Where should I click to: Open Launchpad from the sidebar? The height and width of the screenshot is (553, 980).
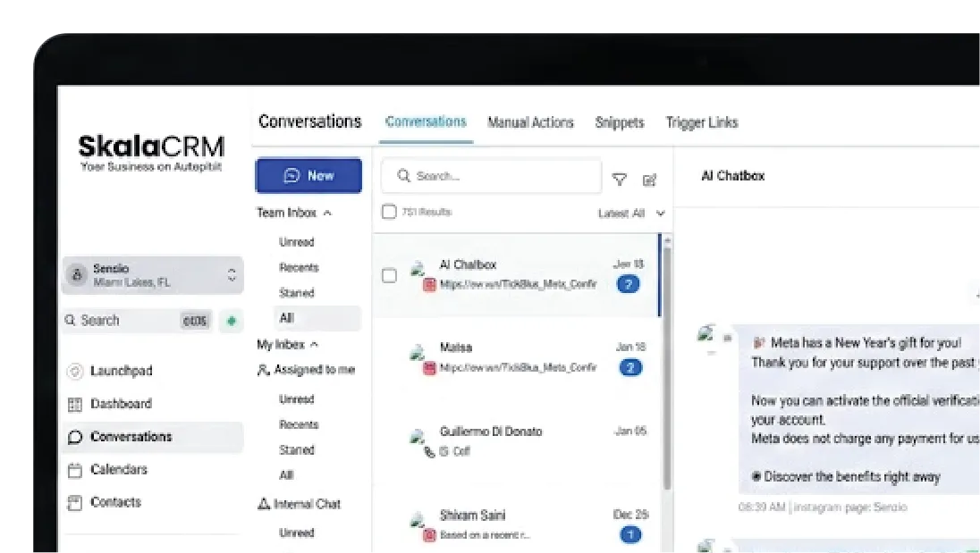(x=122, y=371)
